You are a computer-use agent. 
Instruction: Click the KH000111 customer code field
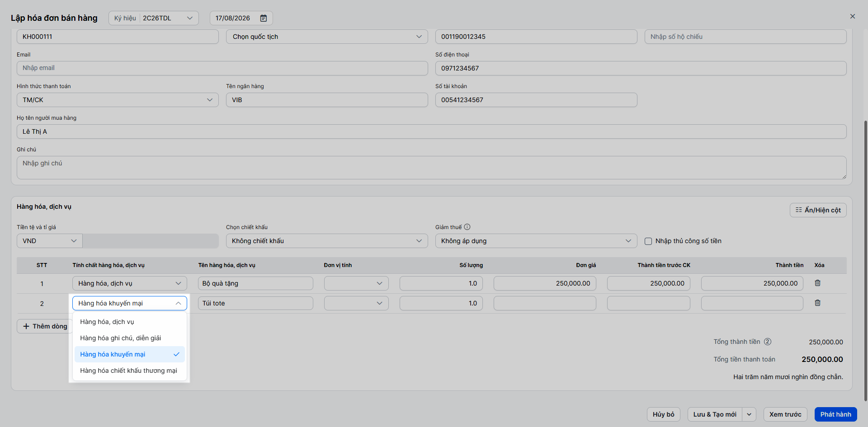[x=118, y=37]
